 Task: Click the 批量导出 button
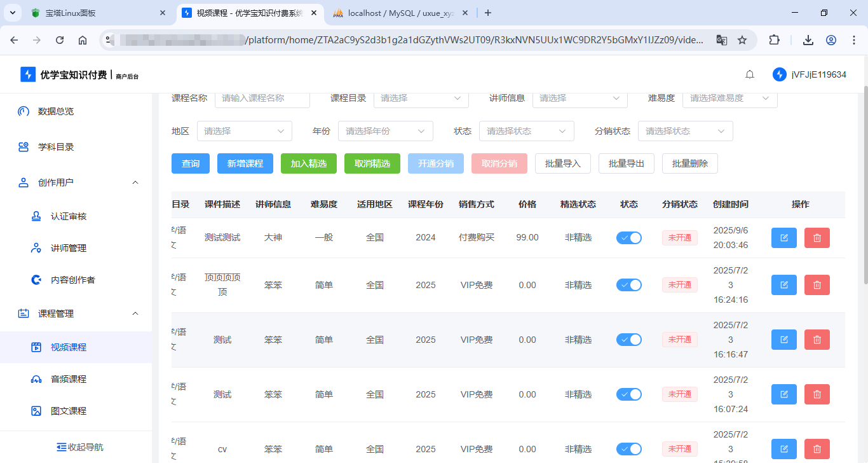pos(626,163)
